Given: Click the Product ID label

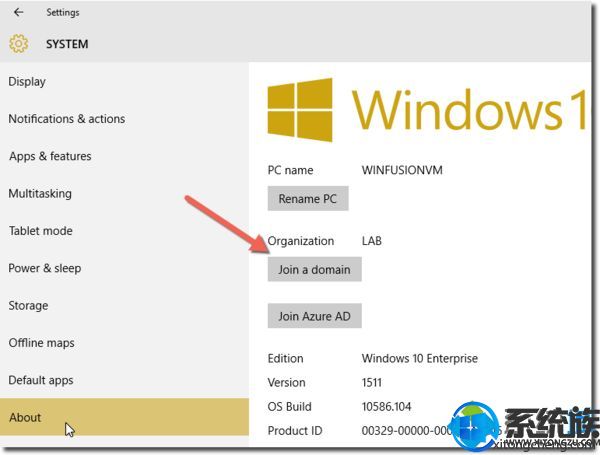Looking at the screenshot, I should click(295, 431).
